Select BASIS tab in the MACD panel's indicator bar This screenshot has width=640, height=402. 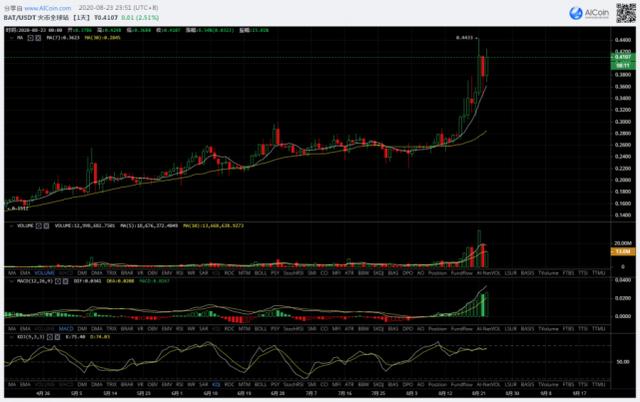click(527, 329)
